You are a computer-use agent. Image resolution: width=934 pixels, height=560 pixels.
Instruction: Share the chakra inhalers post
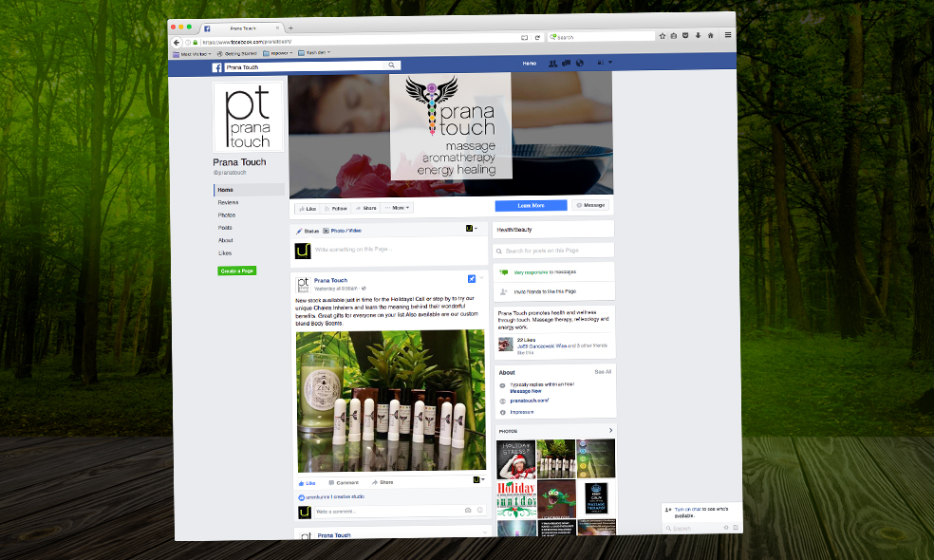[x=383, y=482]
